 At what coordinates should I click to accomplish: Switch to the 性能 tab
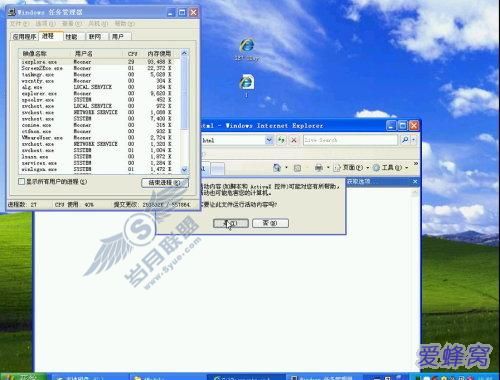pos(74,37)
